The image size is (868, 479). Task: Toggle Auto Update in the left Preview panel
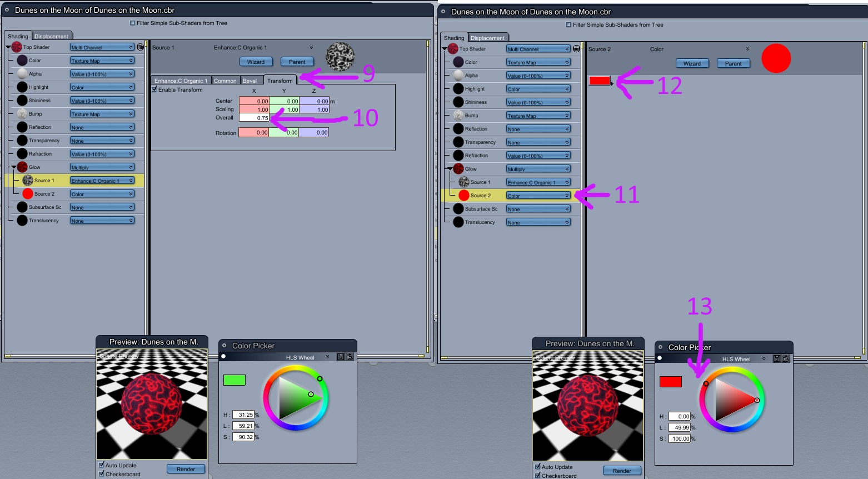[102, 465]
